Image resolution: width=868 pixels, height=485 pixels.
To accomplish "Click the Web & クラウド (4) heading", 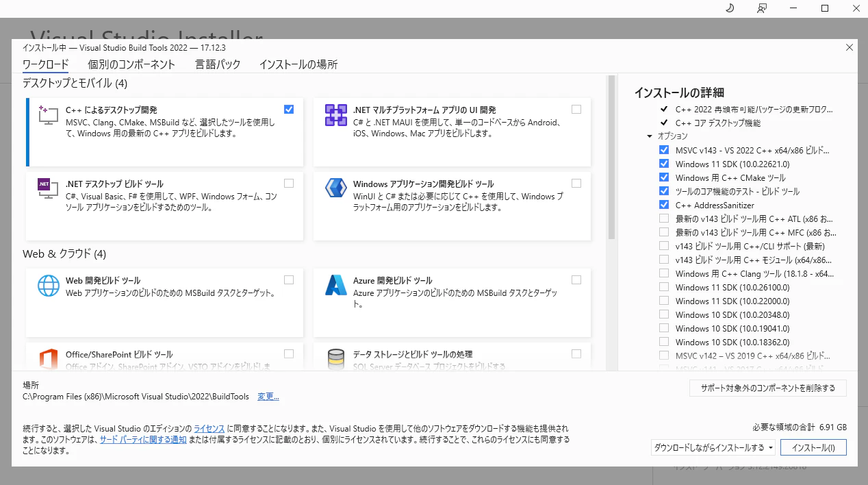I will click(x=64, y=253).
